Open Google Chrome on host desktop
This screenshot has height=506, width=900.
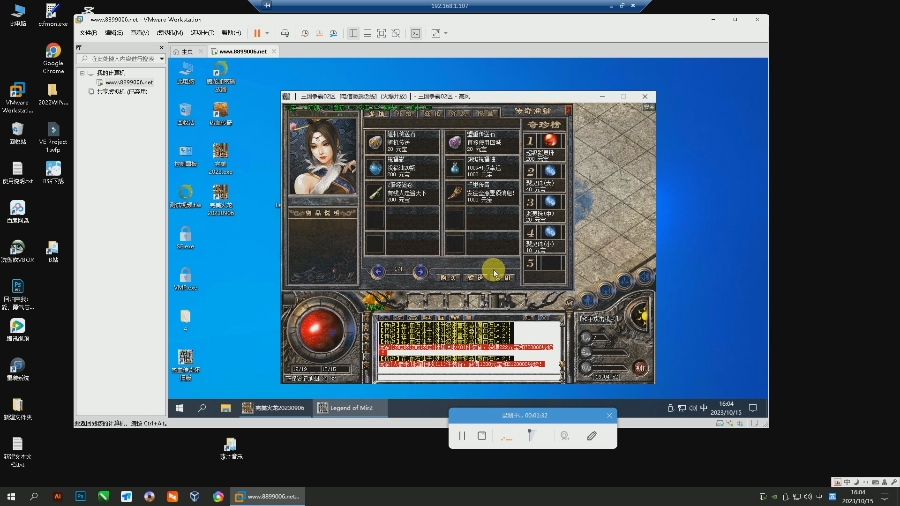pos(53,58)
